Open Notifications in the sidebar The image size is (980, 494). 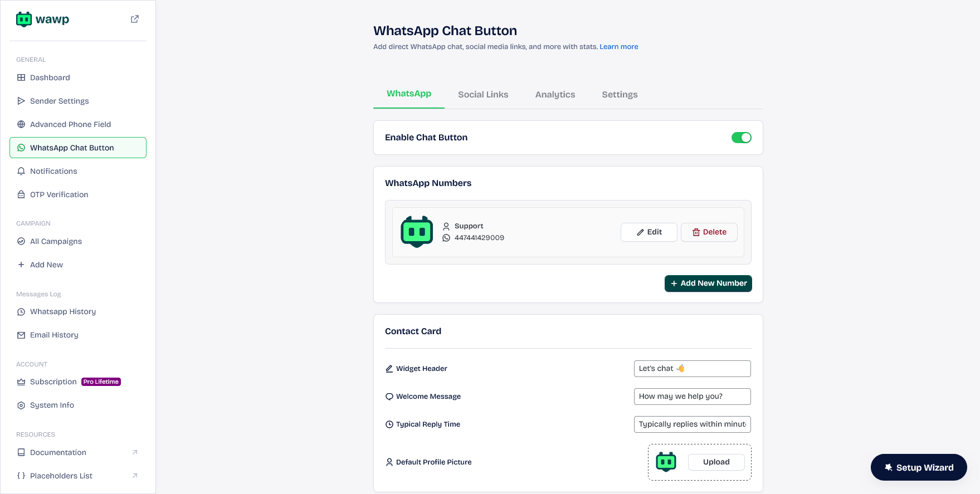tap(78, 171)
